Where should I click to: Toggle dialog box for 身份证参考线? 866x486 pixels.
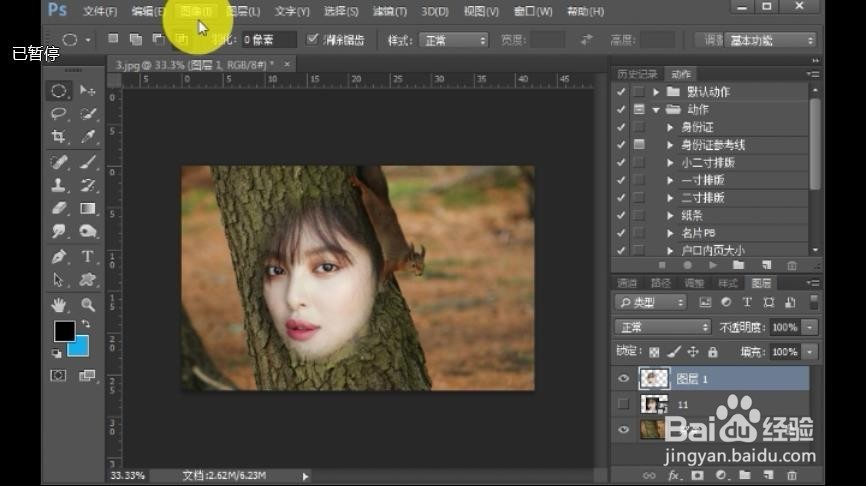click(639, 145)
